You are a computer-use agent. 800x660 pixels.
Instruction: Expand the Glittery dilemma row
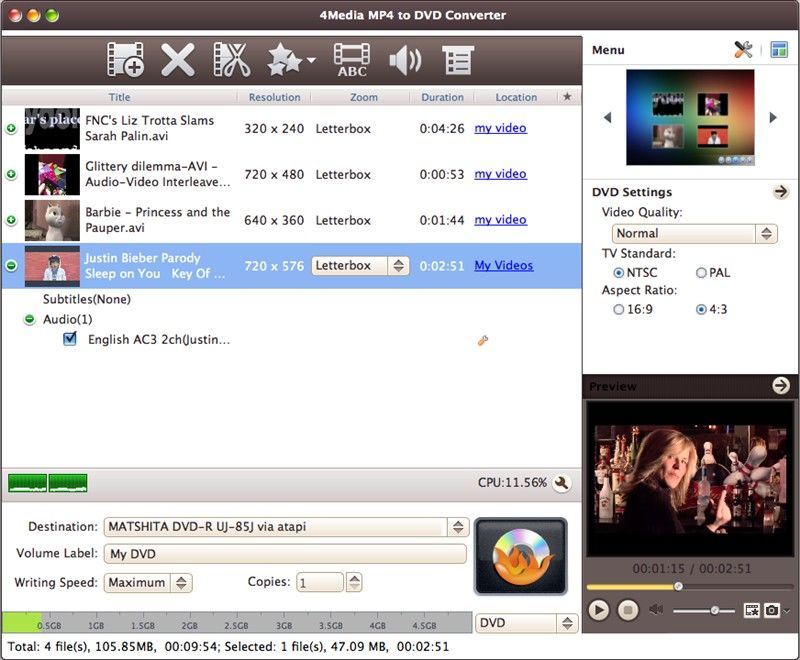[11, 174]
